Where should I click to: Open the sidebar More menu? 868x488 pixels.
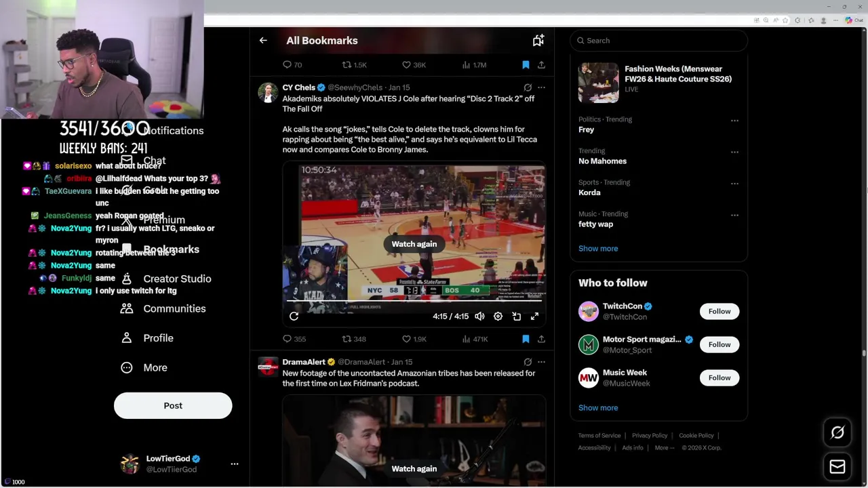click(144, 367)
